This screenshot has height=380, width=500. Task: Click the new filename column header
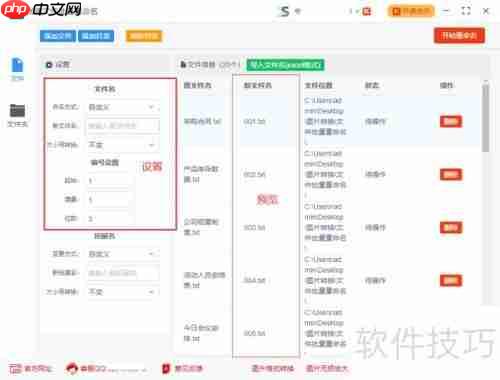(x=257, y=85)
